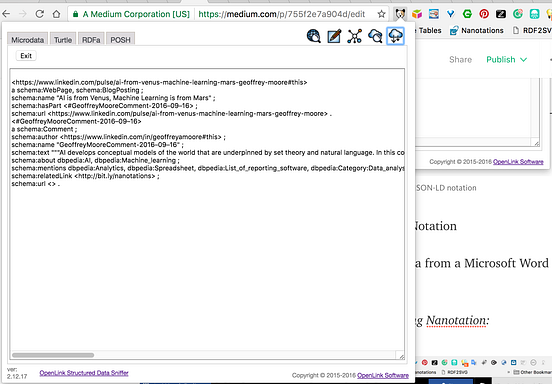Click the colorful cube extension icon
Image resolution: width=552 pixels, height=384 pixels.
coord(417,14)
